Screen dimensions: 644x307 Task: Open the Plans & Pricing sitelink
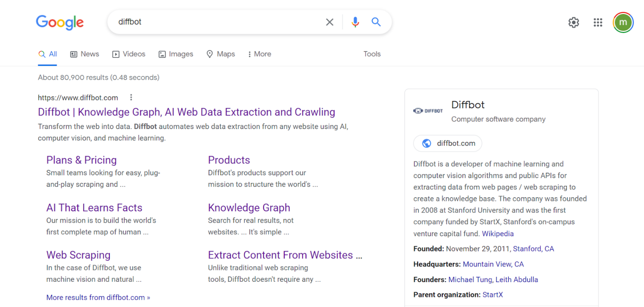(82, 160)
